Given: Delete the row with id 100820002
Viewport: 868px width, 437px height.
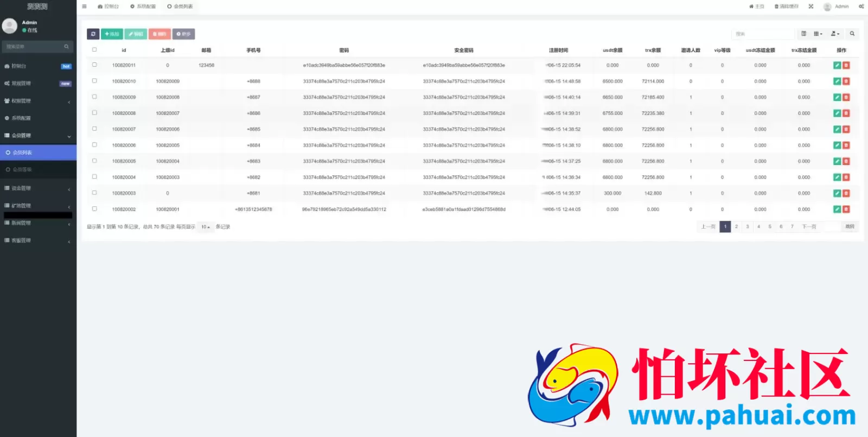Looking at the screenshot, I should point(846,210).
